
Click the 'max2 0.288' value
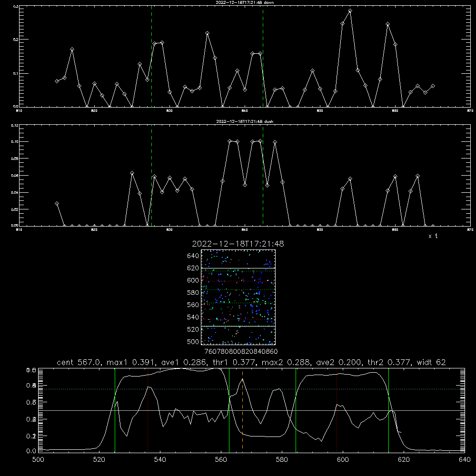coord(286,362)
